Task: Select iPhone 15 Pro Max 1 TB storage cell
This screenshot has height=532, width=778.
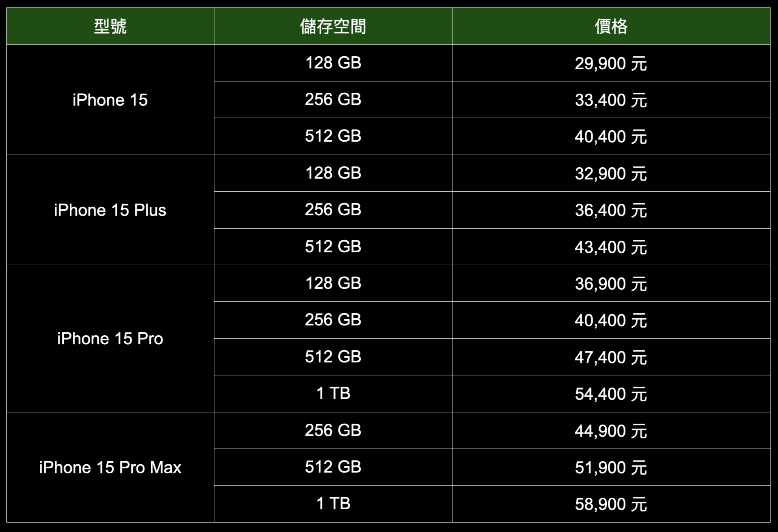Action: click(x=333, y=504)
